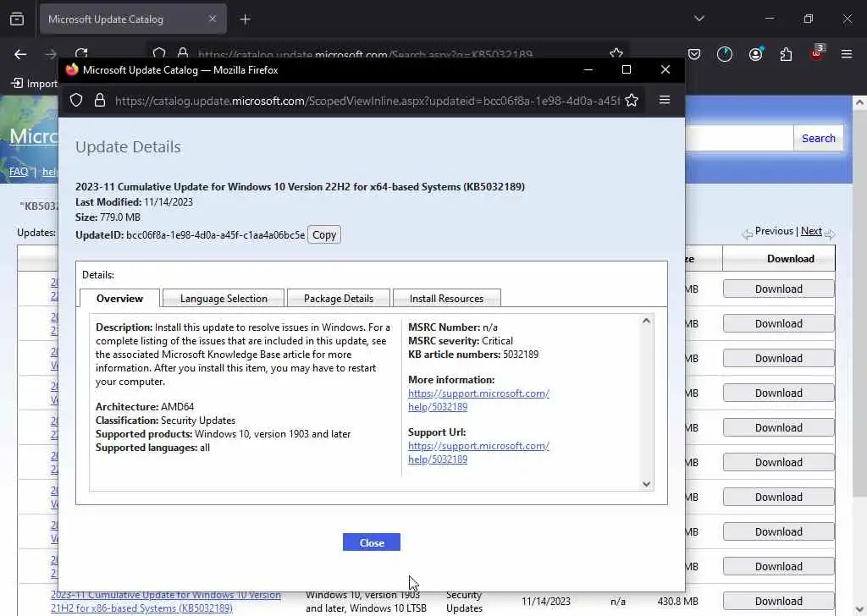Save page to Pocket icon
Image resolution: width=867 pixels, height=616 pixels.
click(x=694, y=54)
